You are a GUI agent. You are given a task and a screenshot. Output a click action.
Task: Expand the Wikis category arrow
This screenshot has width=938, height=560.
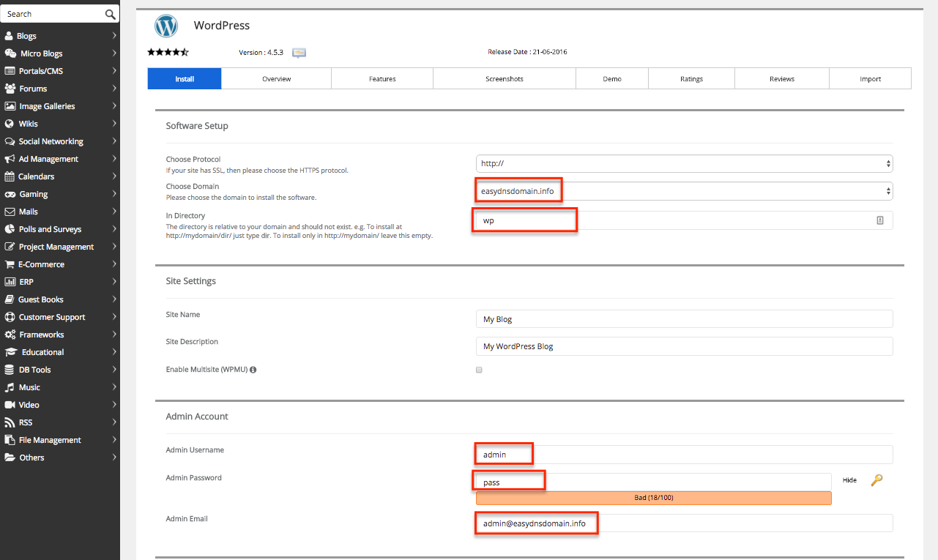coord(115,124)
